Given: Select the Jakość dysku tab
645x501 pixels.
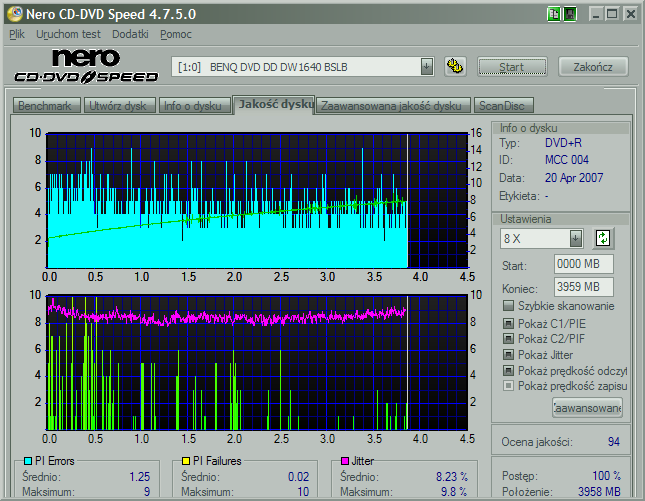Looking at the screenshot, I should 274,104.
